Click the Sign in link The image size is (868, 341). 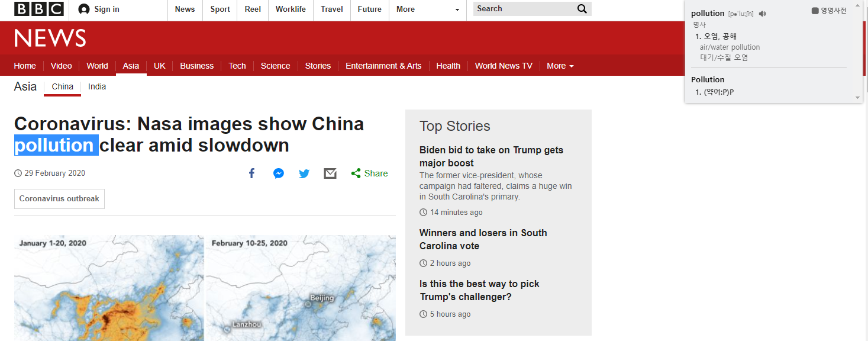107,9
